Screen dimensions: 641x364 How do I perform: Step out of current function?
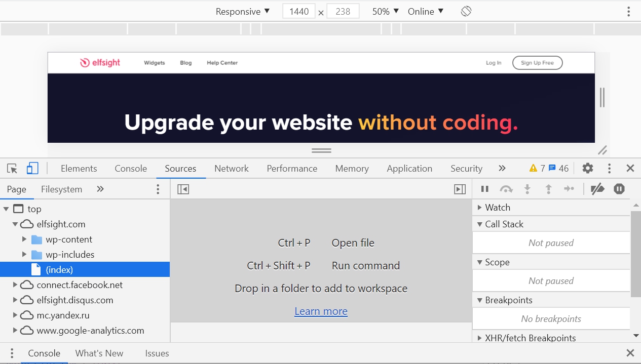(x=548, y=188)
